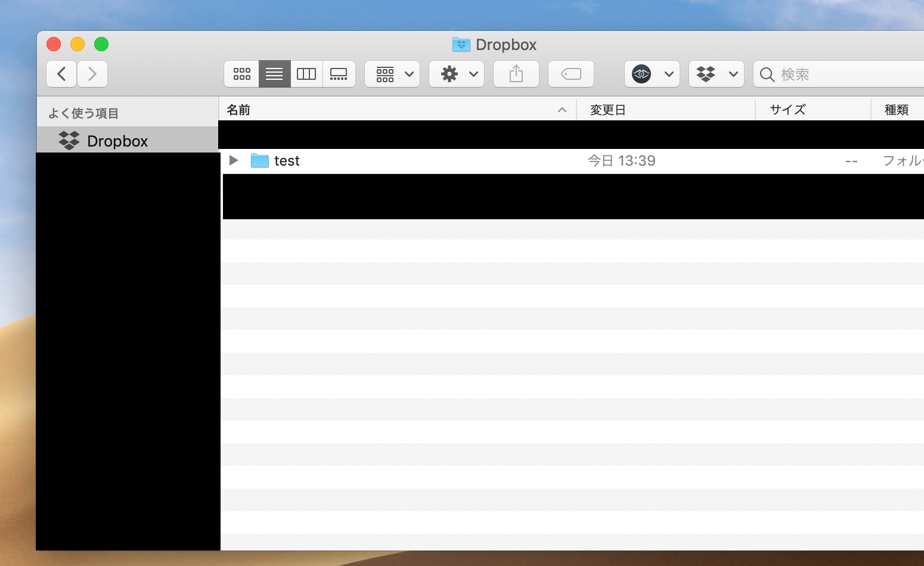The image size is (924, 566).
Task: Toggle the sort direction arrow on 名前 column
Action: [x=562, y=110]
